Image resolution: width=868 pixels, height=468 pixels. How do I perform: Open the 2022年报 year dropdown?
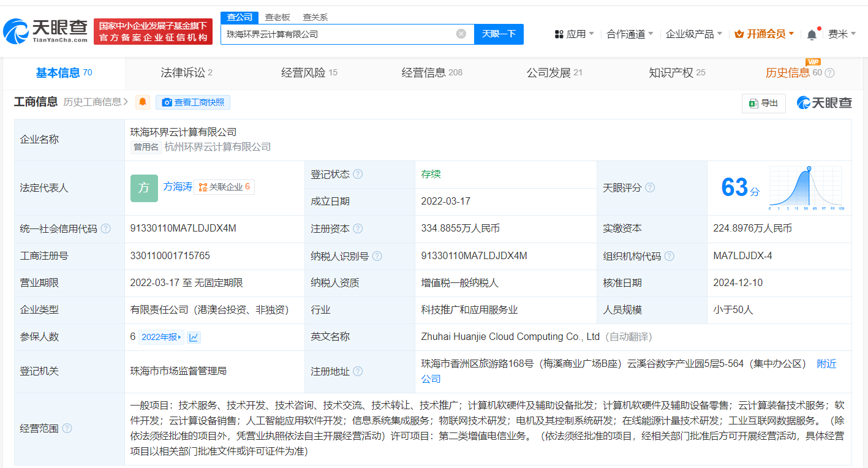click(x=161, y=337)
